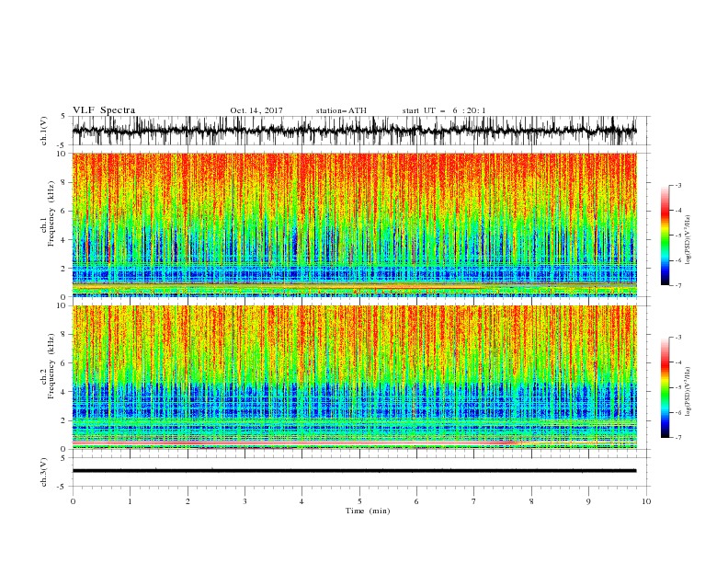The width and height of the screenshot is (728, 563).
Task: Click the time axis tick label '5'
Action: pos(359,501)
